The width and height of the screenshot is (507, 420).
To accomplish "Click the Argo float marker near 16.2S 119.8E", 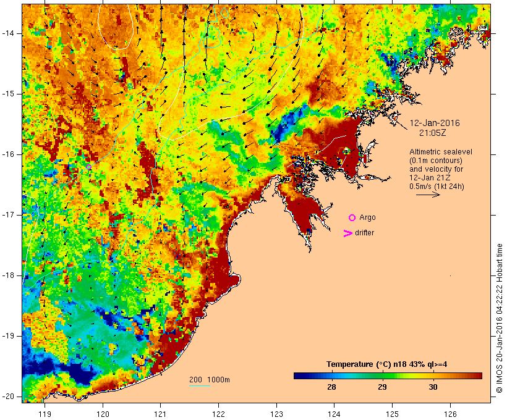I will tap(88, 167).
